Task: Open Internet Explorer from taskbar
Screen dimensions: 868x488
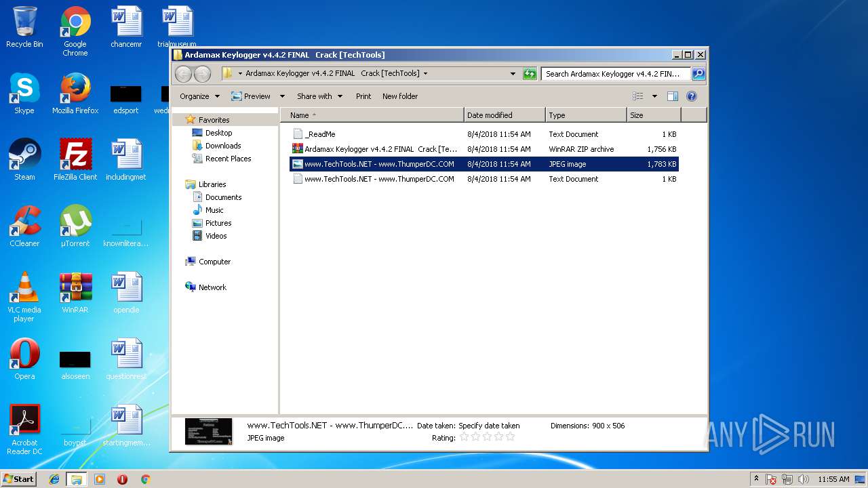Action: tap(54, 479)
